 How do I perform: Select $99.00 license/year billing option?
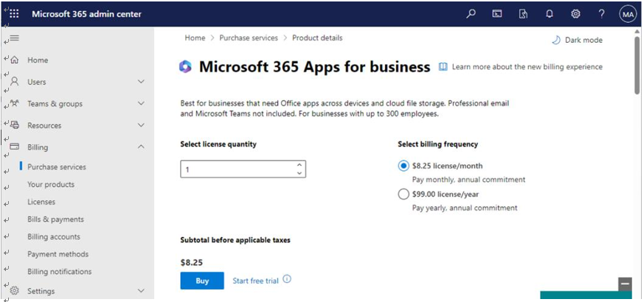pos(404,194)
